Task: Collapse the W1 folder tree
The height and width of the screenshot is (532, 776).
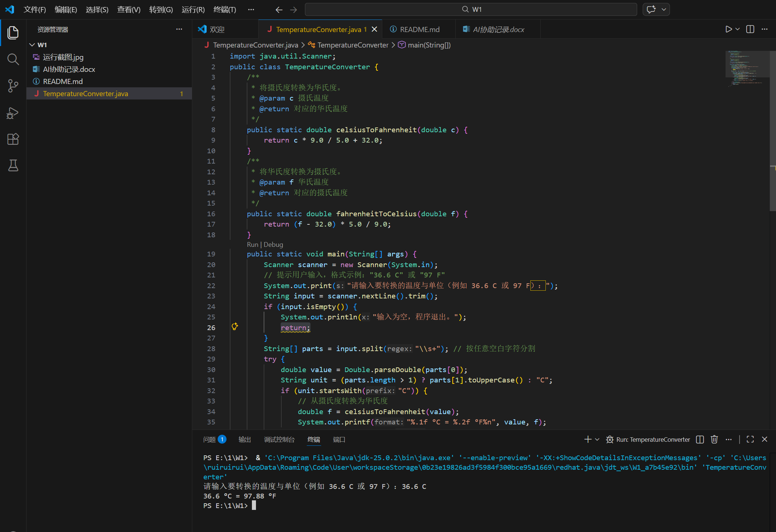Action: pyautogui.click(x=32, y=45)
